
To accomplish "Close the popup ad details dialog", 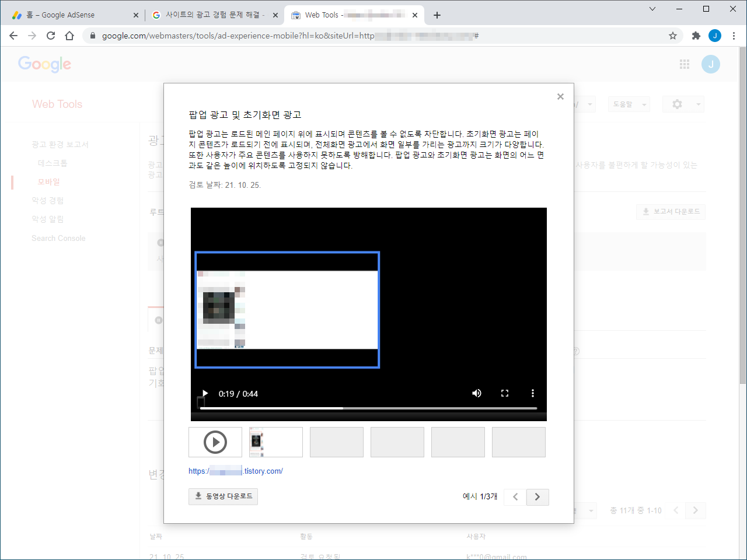I will pyautogui.click(x=560, y=97).
